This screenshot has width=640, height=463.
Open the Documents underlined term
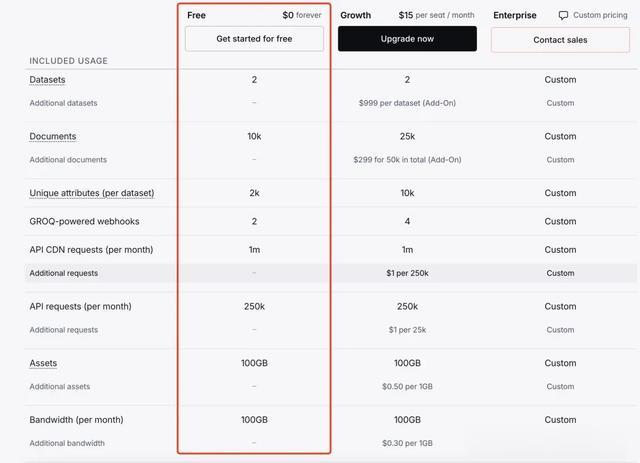53,136
